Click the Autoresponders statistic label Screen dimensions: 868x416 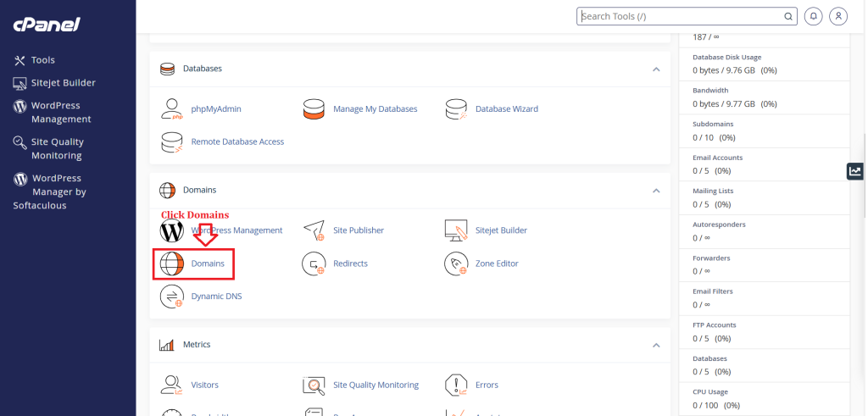tap(719, 225)
